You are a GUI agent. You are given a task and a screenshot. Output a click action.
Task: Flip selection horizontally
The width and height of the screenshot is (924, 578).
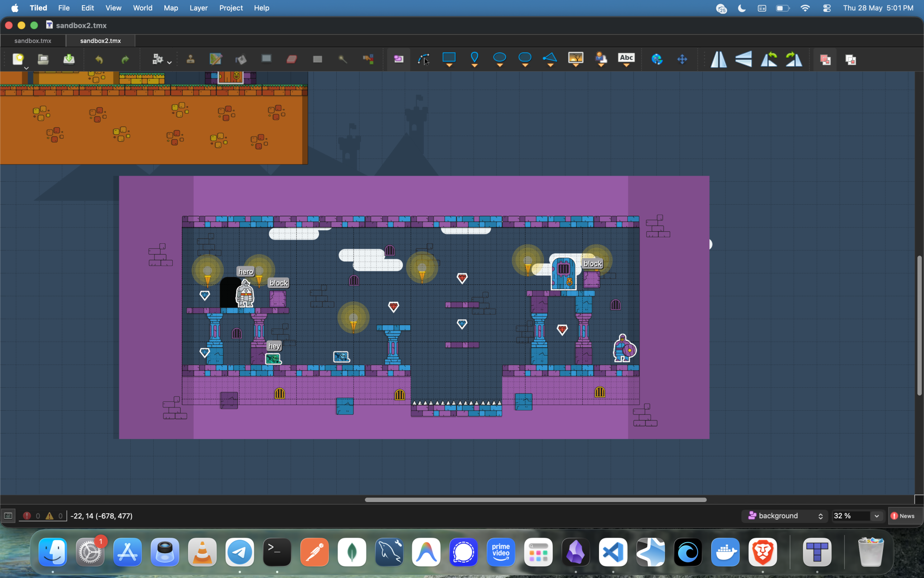(x=719, y=59)
